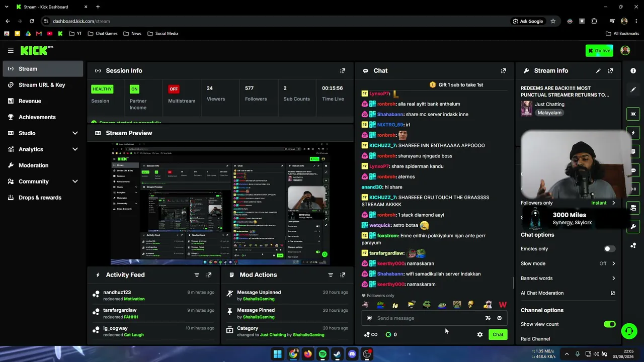Click the wrench icon in right rail
Screen dimensions: 644x362
pyautogui.click(x=633, y=227)
